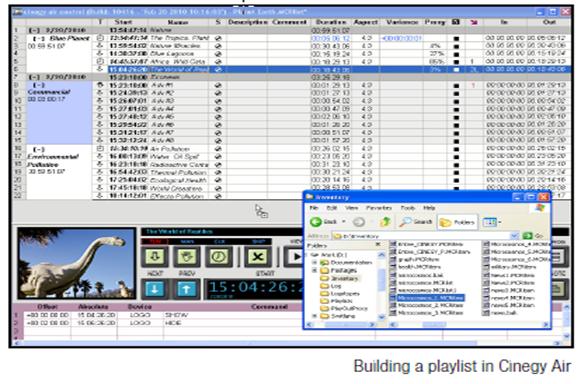The width and height of the screenshot is (588, 384).
Task: Open the File menu in Inventory window
Action: [x=314, y=208]
